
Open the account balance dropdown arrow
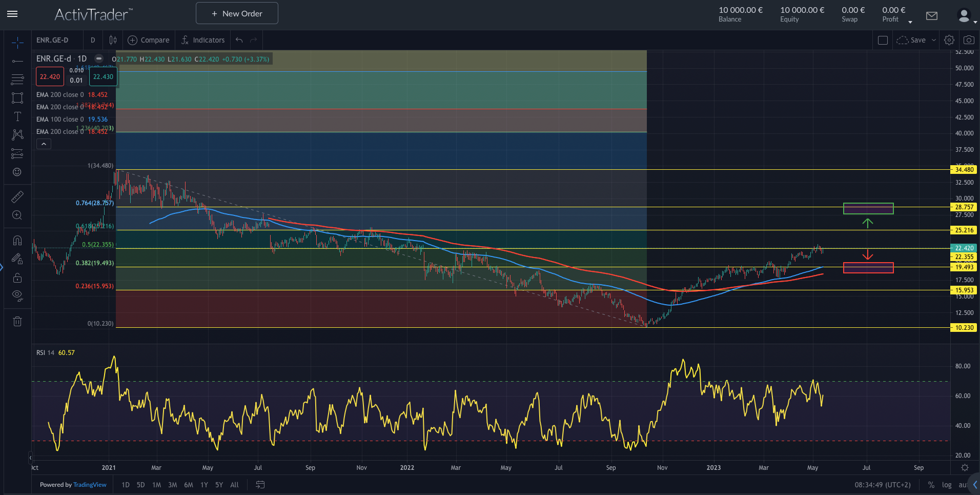point(910,22)
